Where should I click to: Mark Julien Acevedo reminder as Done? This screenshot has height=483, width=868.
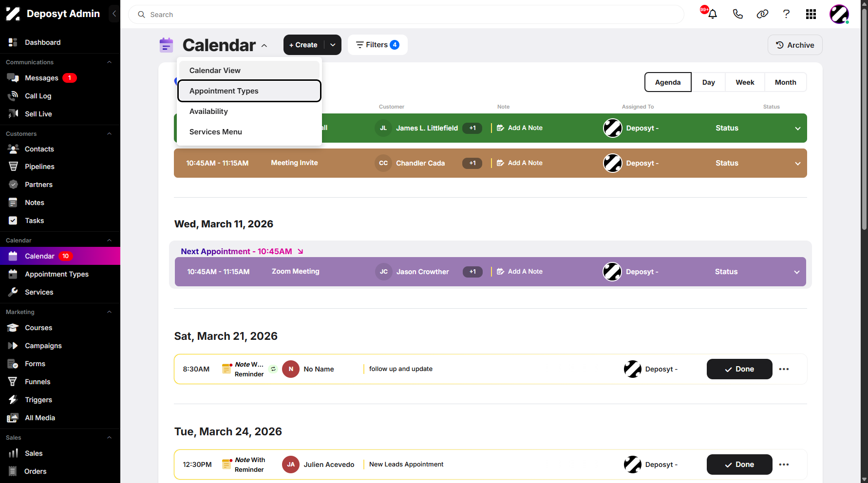(739, 464)
